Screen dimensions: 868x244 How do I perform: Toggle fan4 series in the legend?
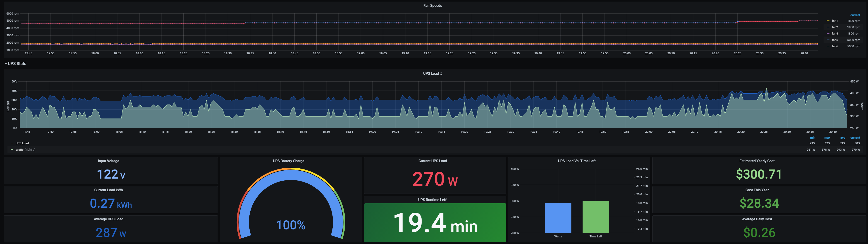834,34
